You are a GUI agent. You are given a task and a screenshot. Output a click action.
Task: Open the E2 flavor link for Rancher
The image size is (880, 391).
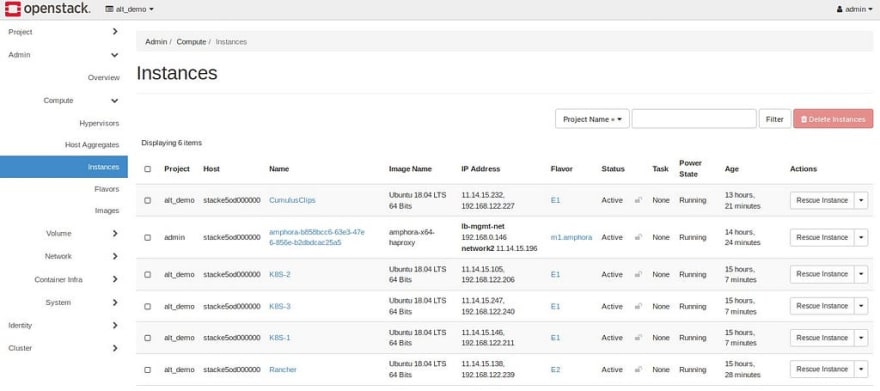tap(555, 370)
